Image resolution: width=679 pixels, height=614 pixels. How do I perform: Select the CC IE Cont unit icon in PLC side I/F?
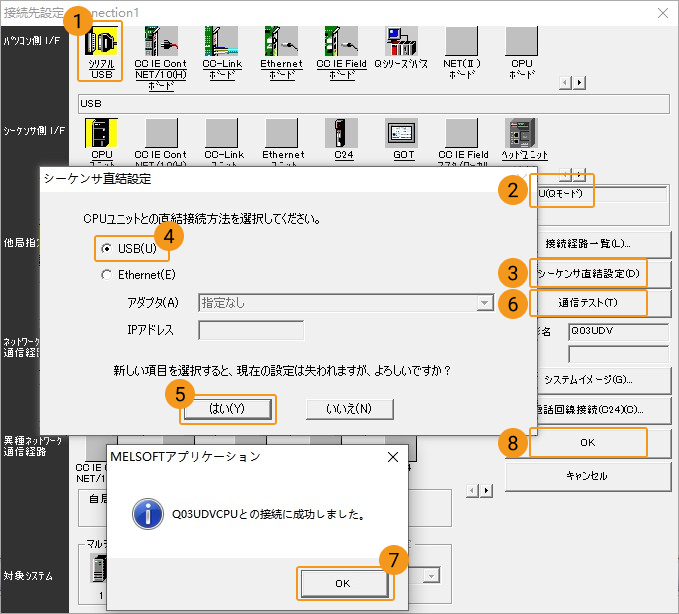[161, 133]
